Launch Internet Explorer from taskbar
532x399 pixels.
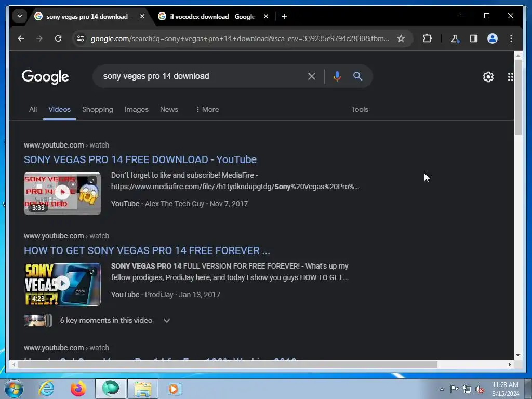[x=46, y=389]
